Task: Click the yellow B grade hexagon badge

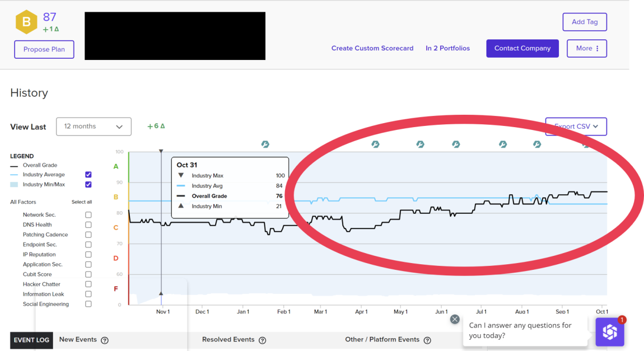Action: click(x=26, y=22)
